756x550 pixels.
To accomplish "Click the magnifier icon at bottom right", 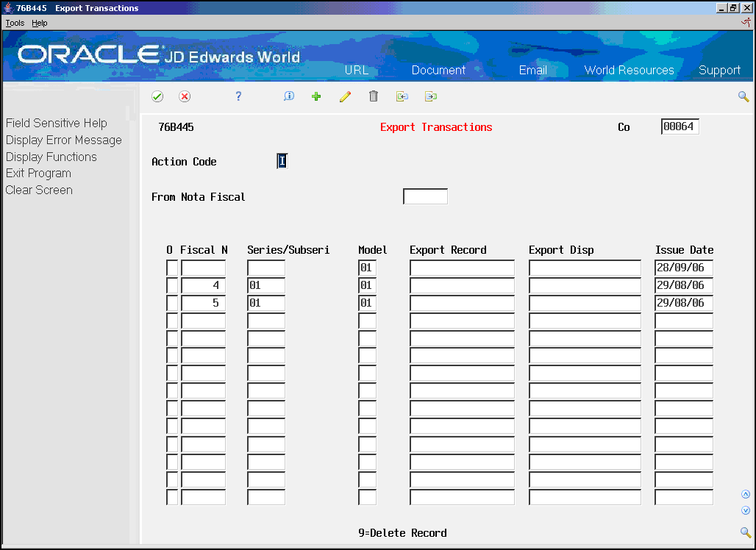I will click(746, 532).
